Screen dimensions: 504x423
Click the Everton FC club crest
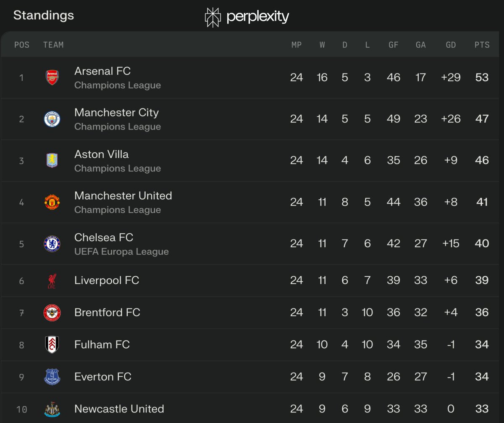52,377
